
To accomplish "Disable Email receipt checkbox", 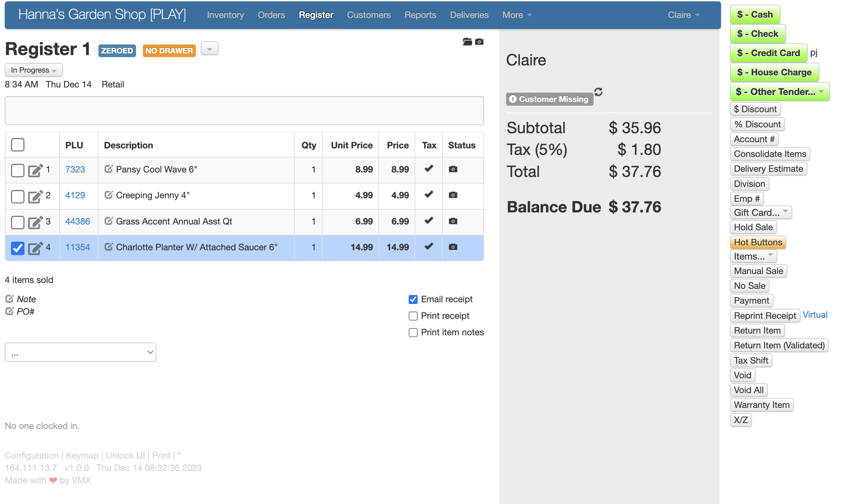I will coord(413,299).
